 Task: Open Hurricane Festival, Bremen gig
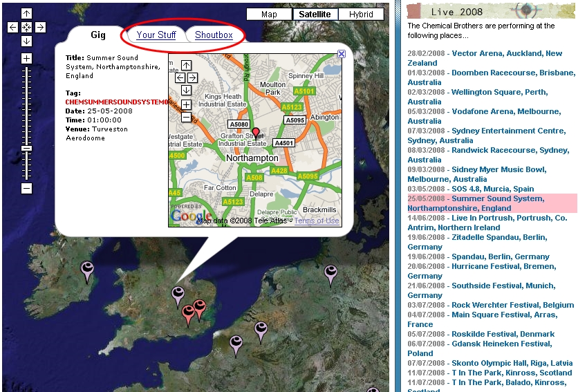coord(482,271)
